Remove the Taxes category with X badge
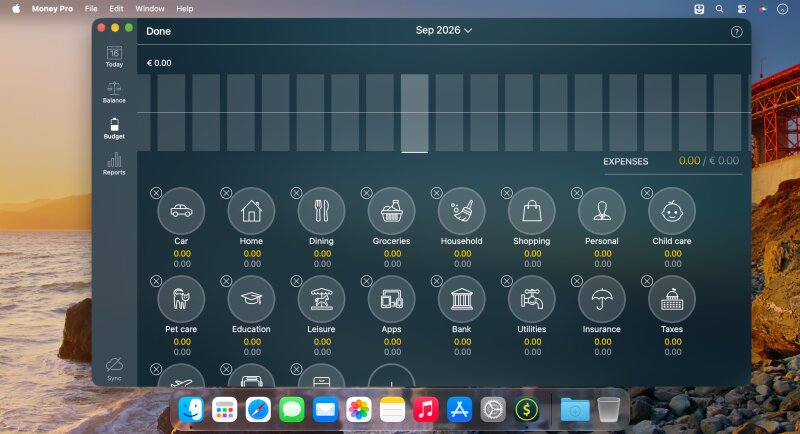This screenshot has height=434, width=800. point(646,281)
